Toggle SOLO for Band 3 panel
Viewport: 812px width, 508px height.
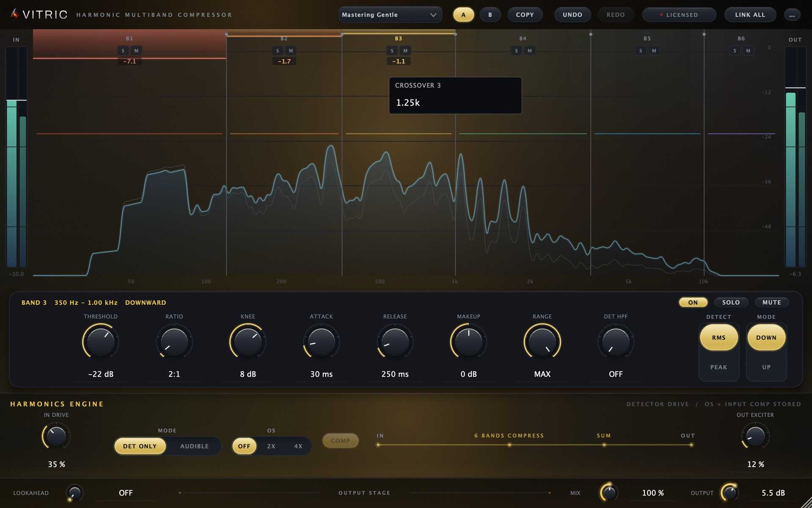[x=731, y=302]
